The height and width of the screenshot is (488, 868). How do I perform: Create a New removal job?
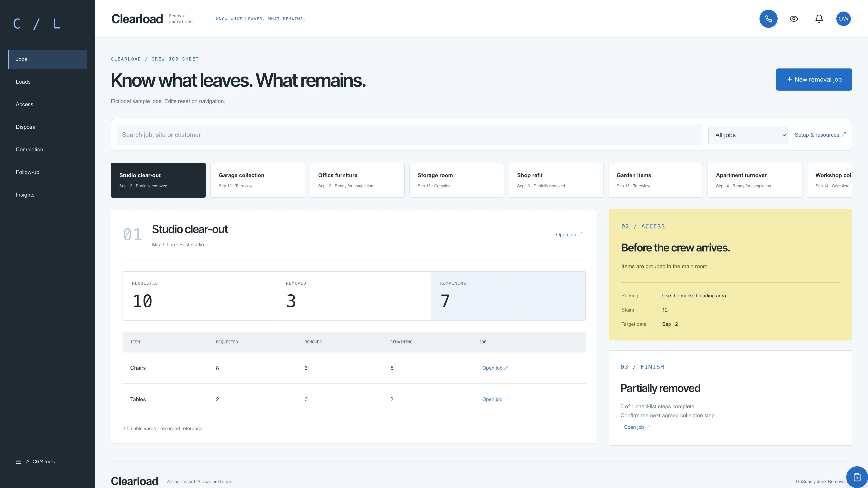(814, 80)
